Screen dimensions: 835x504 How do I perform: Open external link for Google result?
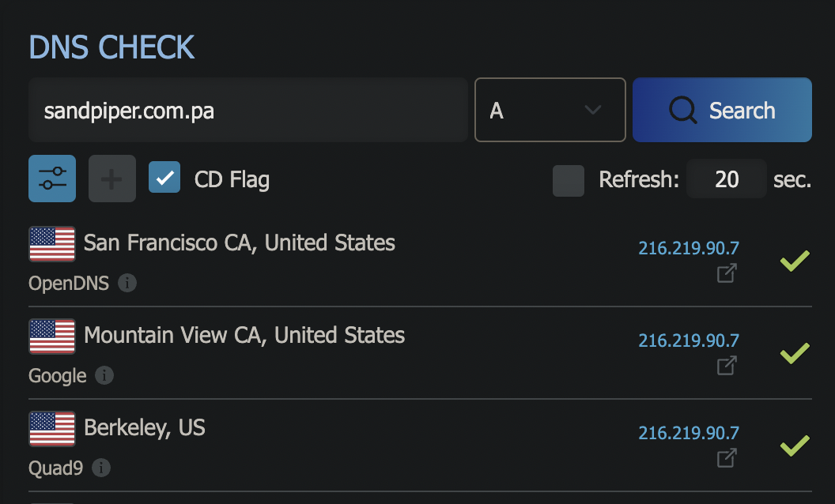pos(727,366)
